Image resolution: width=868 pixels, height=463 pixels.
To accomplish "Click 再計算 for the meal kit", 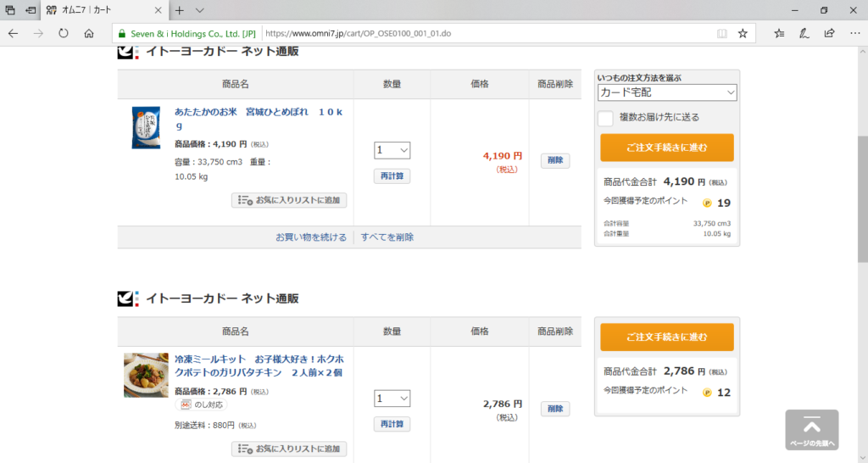I will (x=392, y=424).
